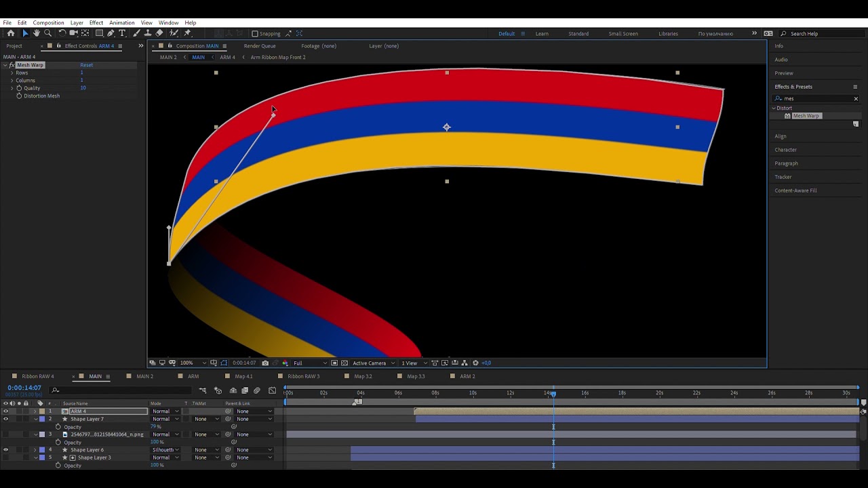Screen dimensions: 868x488
Task: Switch to the Learn workspace
Action: coord(542,34)
